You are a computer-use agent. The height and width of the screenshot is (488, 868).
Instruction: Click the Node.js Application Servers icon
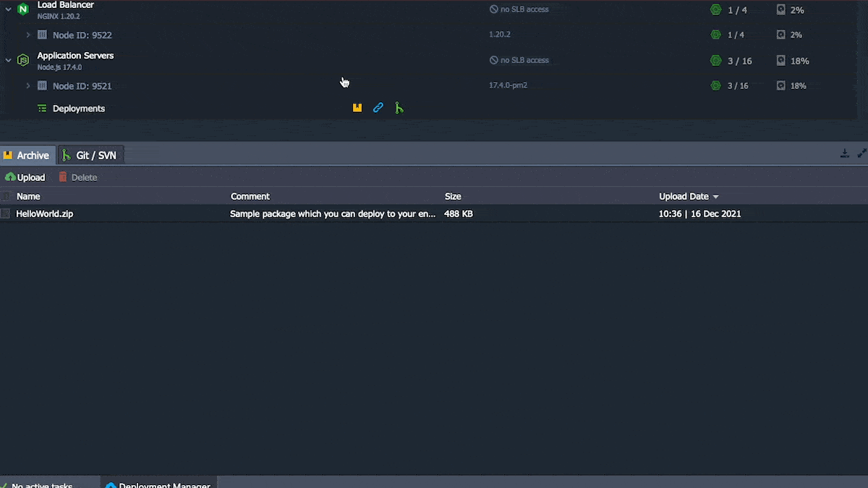click(x=22, y=60)
